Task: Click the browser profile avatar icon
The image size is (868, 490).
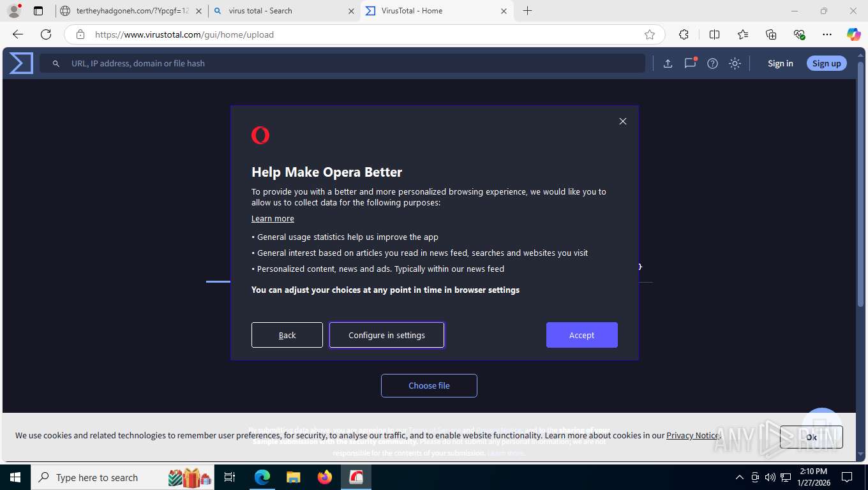Action: pyautogui.click(x=14, y=11)
